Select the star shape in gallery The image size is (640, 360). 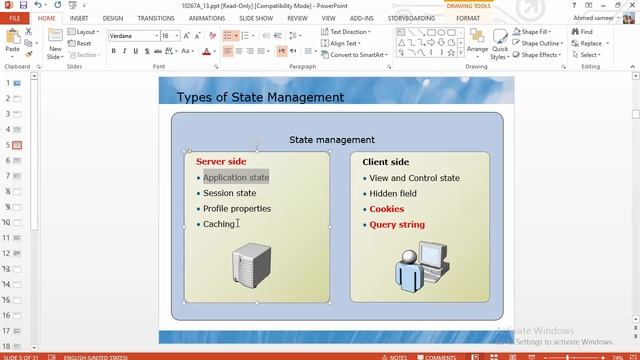click(451, 53)
